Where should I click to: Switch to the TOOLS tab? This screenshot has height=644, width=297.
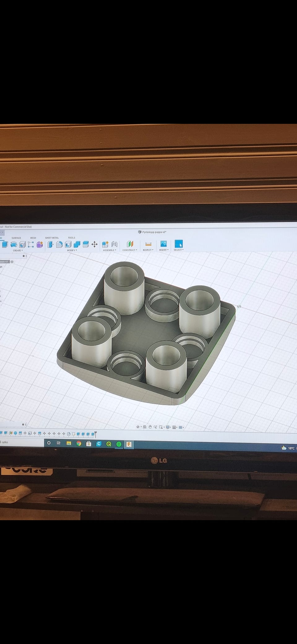tap(71, 237)
